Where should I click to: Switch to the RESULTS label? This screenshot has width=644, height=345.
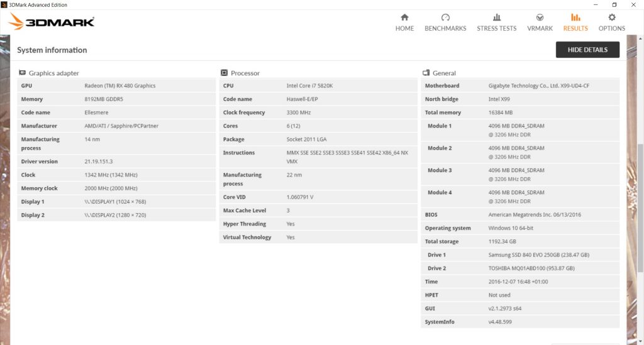(x=575, y=28)
